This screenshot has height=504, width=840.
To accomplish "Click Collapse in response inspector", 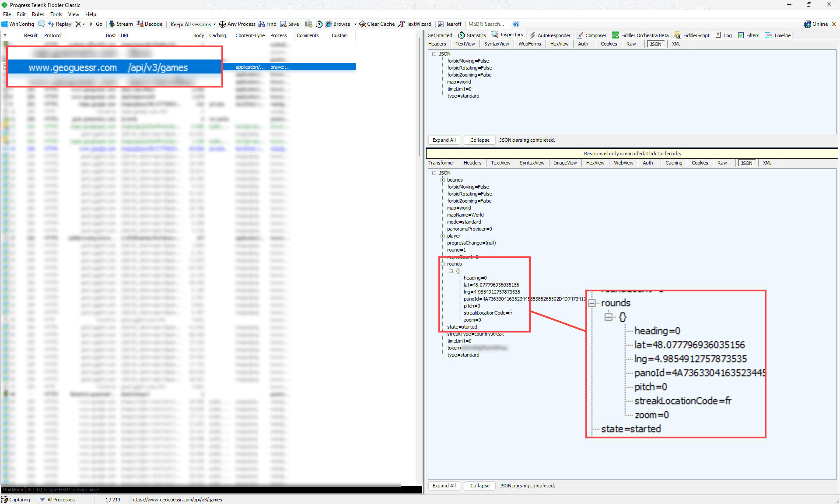I will [x=480, y=486].
